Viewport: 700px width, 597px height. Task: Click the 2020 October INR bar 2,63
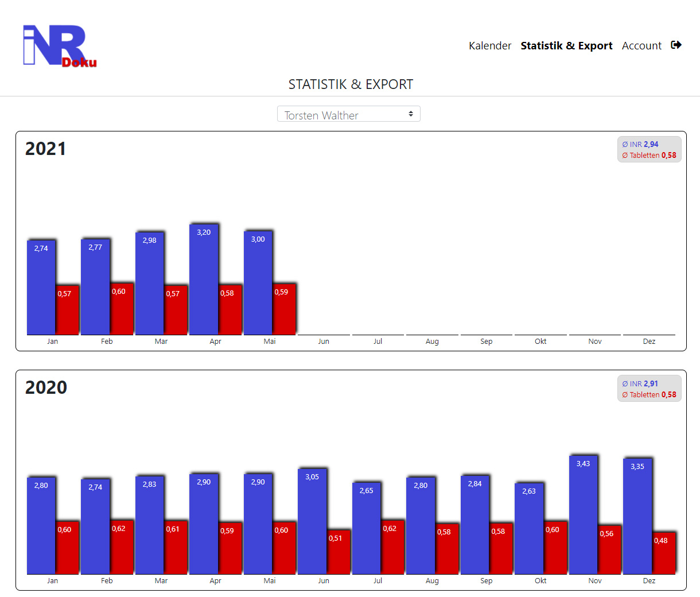pos(529,528)
